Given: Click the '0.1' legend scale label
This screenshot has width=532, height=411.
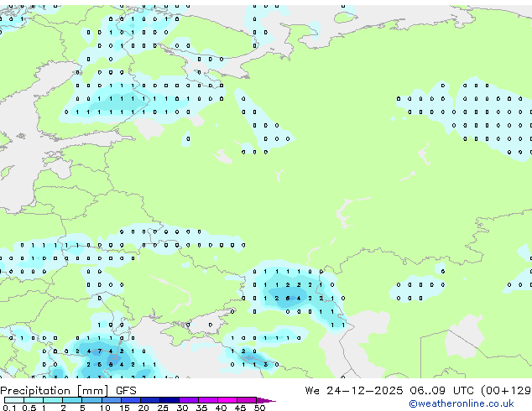Looking at the screenshot, I should (x=9, y=408).
